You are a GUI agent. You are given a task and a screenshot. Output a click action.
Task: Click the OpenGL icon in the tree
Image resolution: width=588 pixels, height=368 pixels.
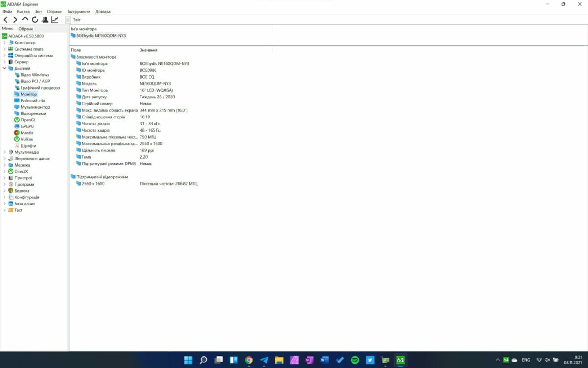17,120
